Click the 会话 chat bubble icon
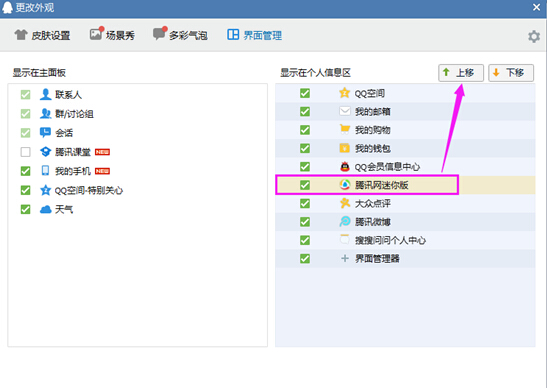 click(x=45, y=132)
